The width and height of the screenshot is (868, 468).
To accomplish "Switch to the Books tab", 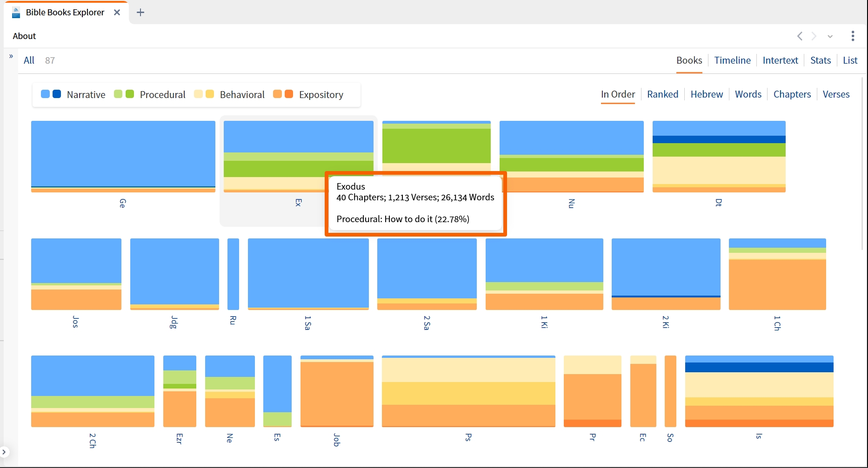I will (689, 60).
